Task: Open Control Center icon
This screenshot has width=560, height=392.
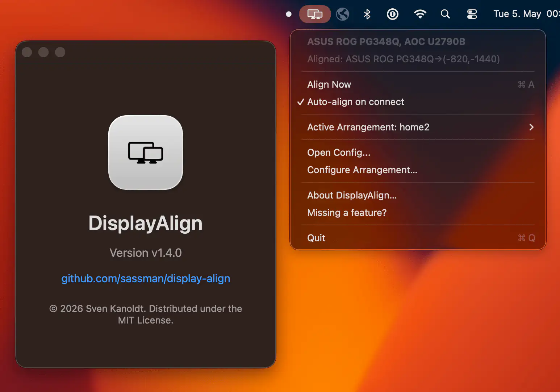Action: tap(472, 14)
